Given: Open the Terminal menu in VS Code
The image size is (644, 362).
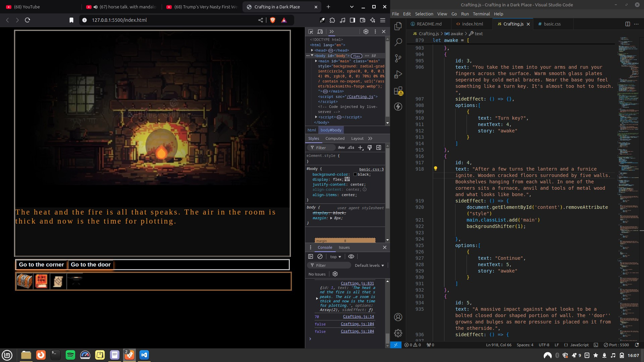Looking at the screenshot, I should point(481,14).
